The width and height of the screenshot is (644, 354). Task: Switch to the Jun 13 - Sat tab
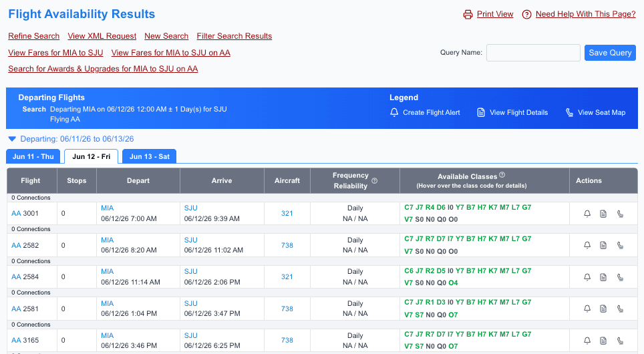(150, 156)
